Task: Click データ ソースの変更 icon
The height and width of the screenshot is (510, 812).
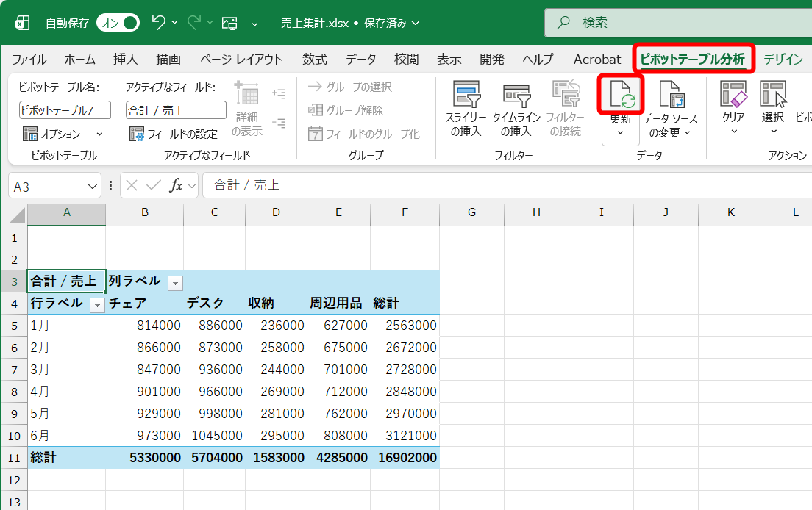Action: [671, 95]
